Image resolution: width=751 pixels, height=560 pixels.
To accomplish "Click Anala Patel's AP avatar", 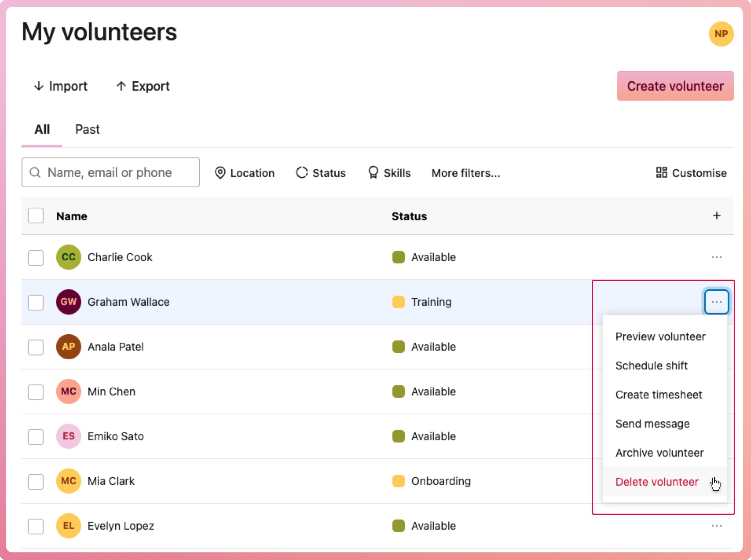I will [69, 346].
